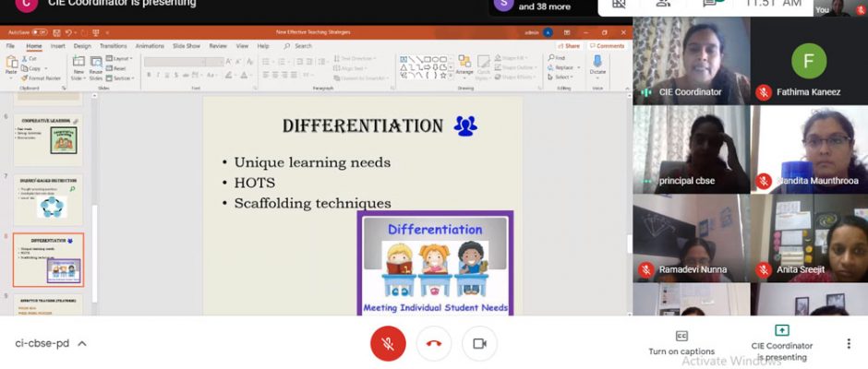Click the Reset slide command
The width and height of the screenshot is (868, 369).
pyautogui.click(x=115, y=68)
